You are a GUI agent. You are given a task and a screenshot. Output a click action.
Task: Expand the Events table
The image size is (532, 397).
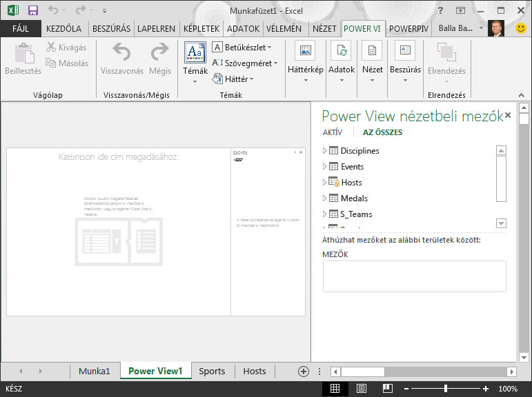pos(324,167)
